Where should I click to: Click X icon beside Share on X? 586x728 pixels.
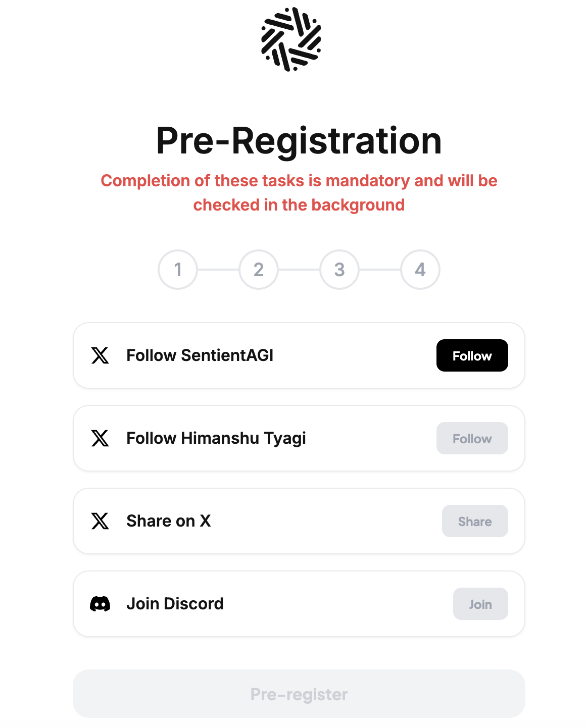[x=100, y=521]
